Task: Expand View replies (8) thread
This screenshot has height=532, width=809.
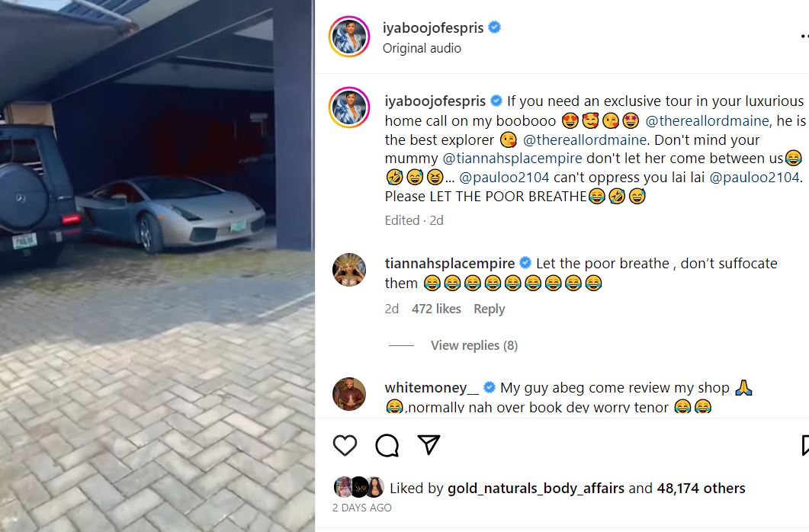Action: click(474, 345)
